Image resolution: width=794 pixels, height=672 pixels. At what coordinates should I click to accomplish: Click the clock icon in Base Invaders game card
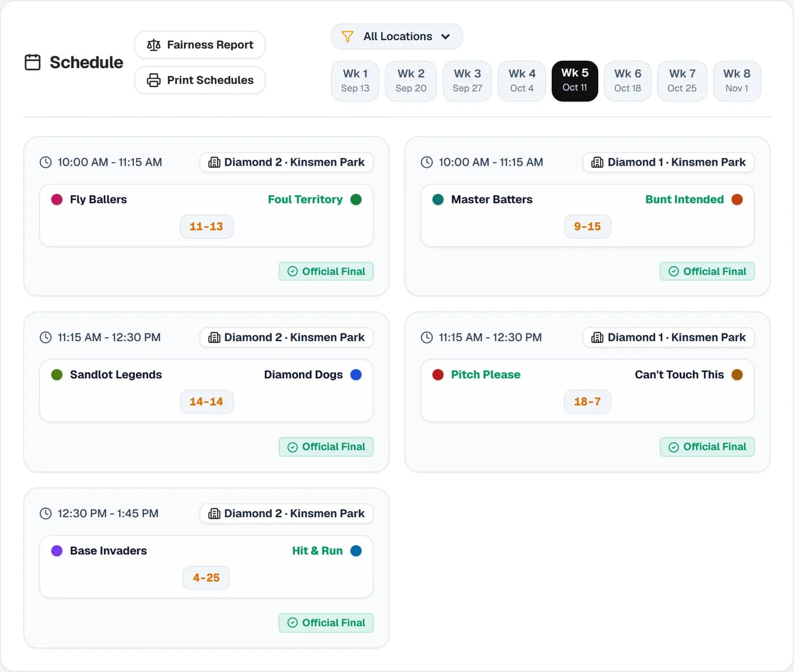point(45,513)
